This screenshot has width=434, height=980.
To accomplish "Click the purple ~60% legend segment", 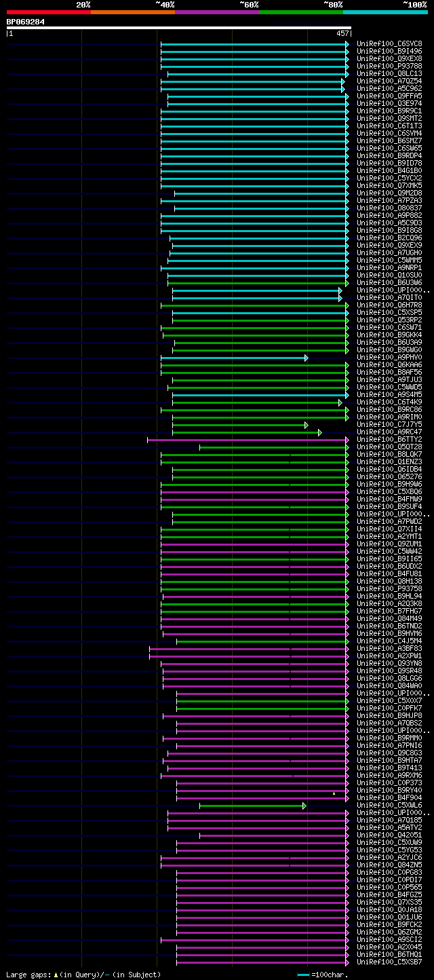I will point(216,12).
